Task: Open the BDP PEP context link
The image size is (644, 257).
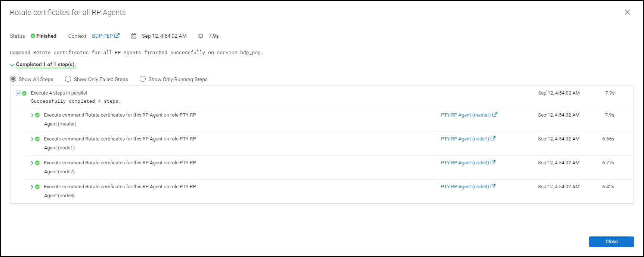Action: click(x=102, y=36)
